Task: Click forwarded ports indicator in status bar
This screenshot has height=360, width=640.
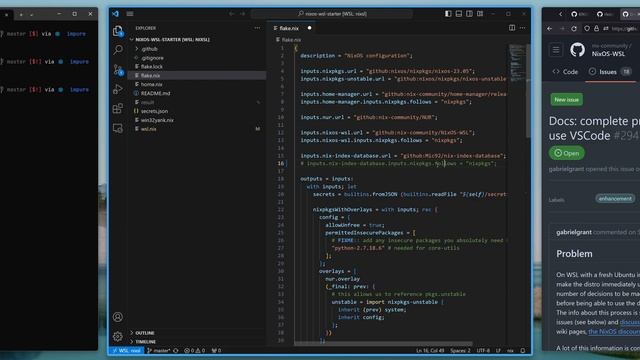Action: 216,350
